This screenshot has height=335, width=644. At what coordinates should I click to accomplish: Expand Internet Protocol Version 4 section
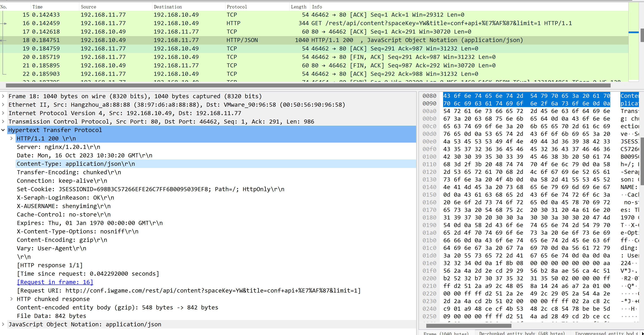coord(3,113)
